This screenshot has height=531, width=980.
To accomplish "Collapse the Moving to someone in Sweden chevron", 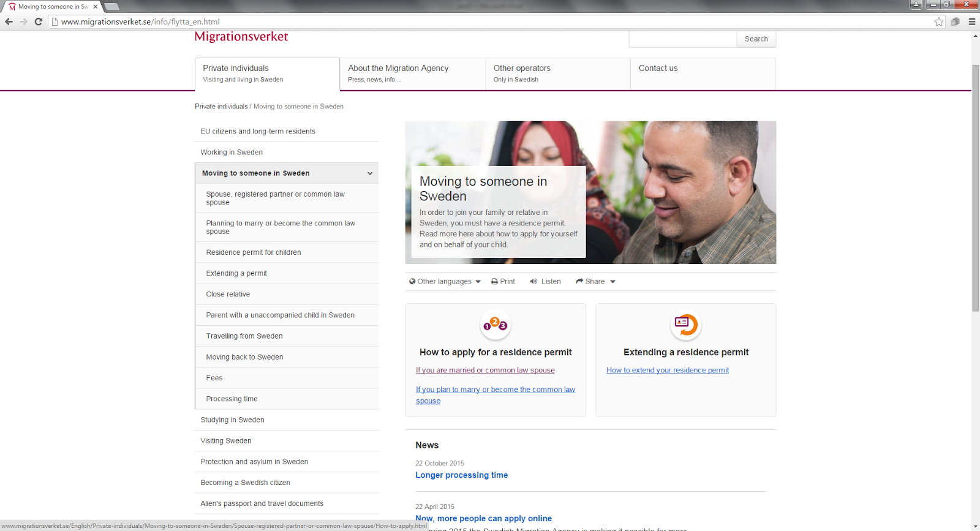I will click(370, 173).
